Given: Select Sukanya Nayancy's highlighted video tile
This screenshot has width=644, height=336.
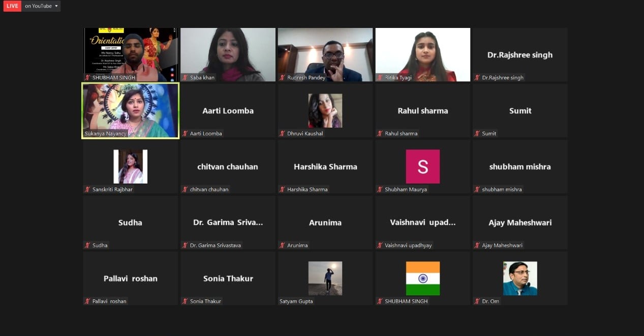Looking at the screenshot, I should [131, 111].
